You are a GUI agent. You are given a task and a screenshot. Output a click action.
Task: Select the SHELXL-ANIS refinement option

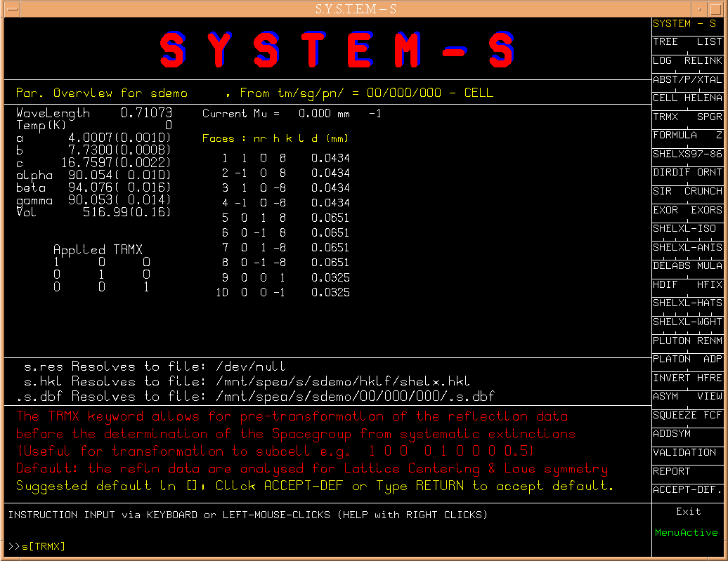(687, 247)
